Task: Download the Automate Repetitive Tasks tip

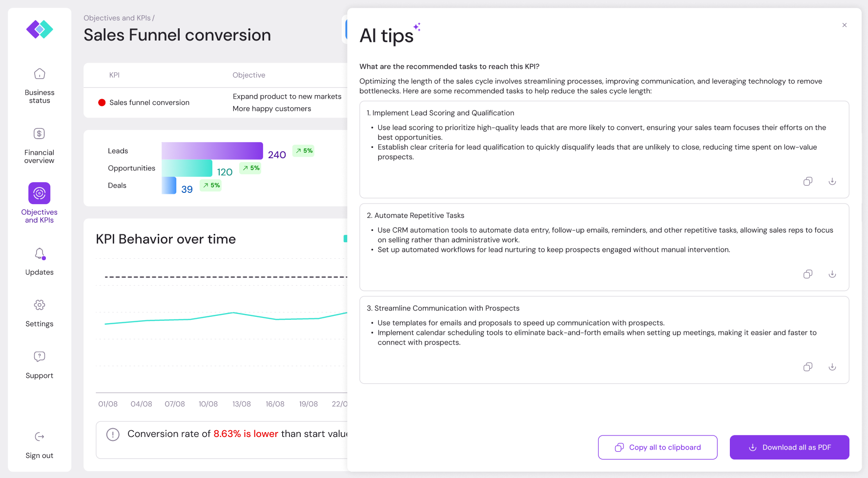Action: tap(832, 274)
